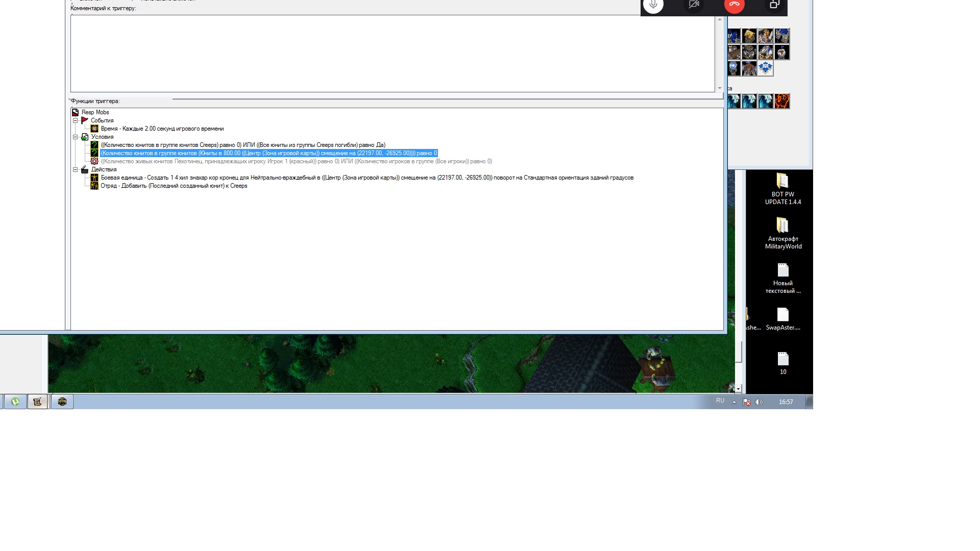
Task: Collapse the Действия tree node
Action: click(76, 170)
